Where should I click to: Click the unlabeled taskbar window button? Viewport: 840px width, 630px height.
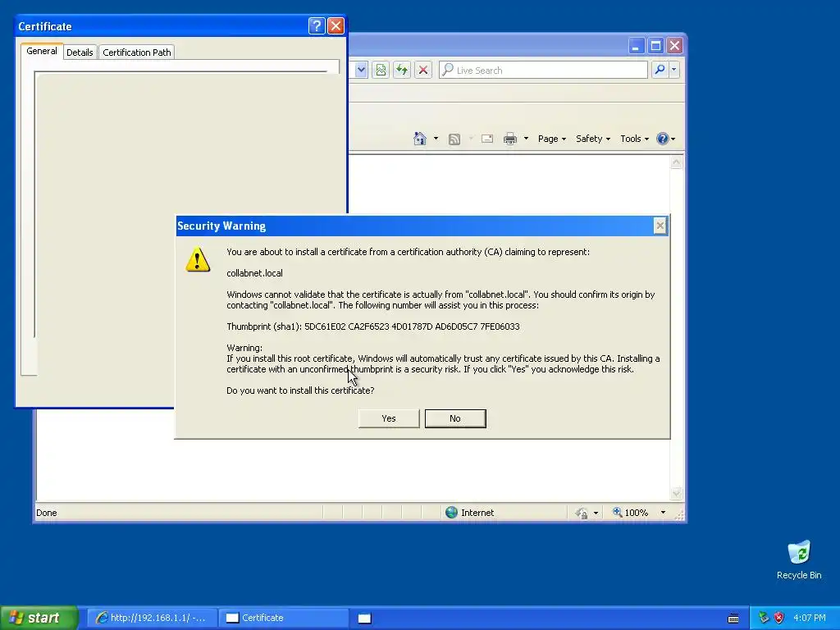click(x=364, y=619)
